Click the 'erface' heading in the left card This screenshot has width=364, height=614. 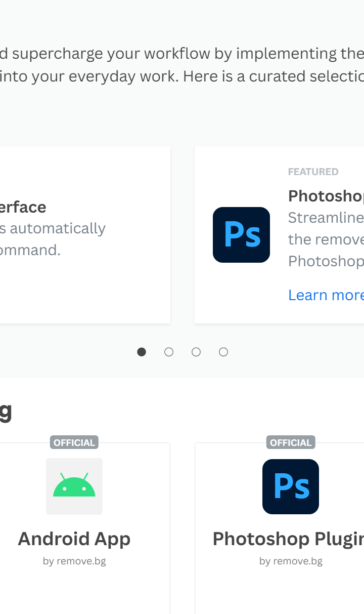coord(23,207)
